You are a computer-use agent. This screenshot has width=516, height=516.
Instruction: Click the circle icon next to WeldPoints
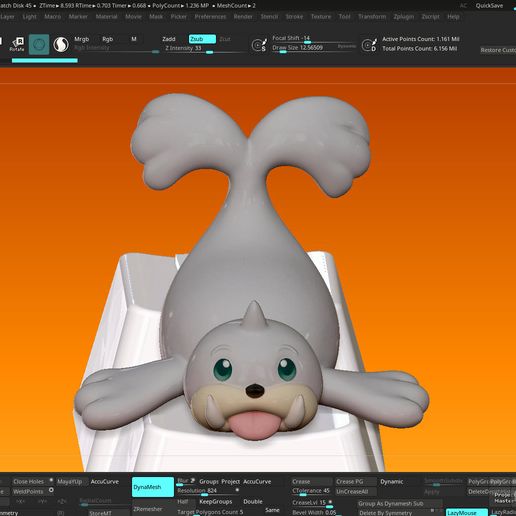coord(51,490)
